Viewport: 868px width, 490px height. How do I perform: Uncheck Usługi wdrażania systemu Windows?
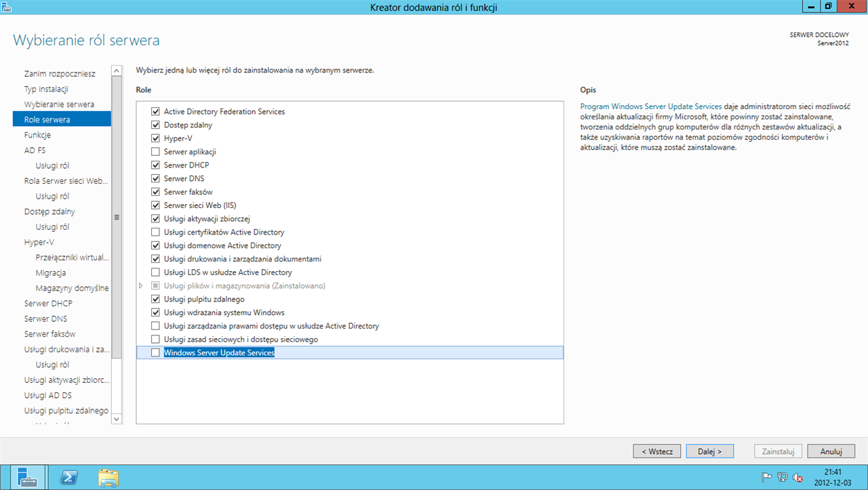(x=156, y=312)
